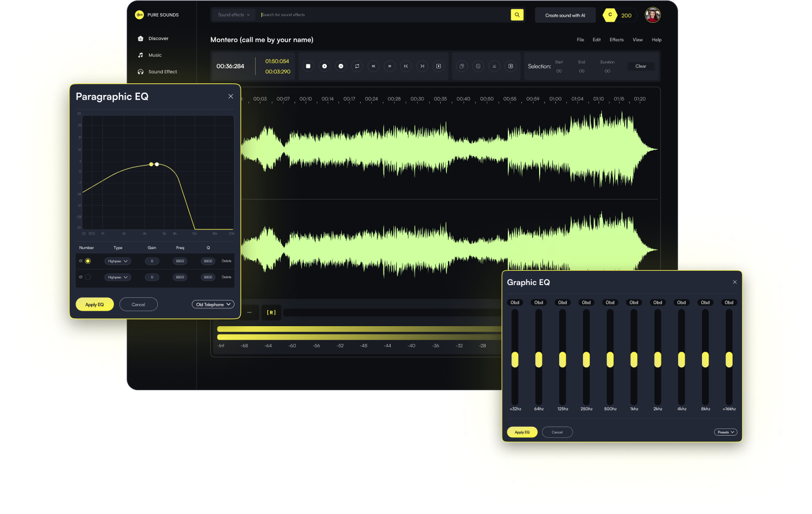Click Apply EQ in Graphic EQ
This screenshot has width=812, height=514.
point(522,432)
